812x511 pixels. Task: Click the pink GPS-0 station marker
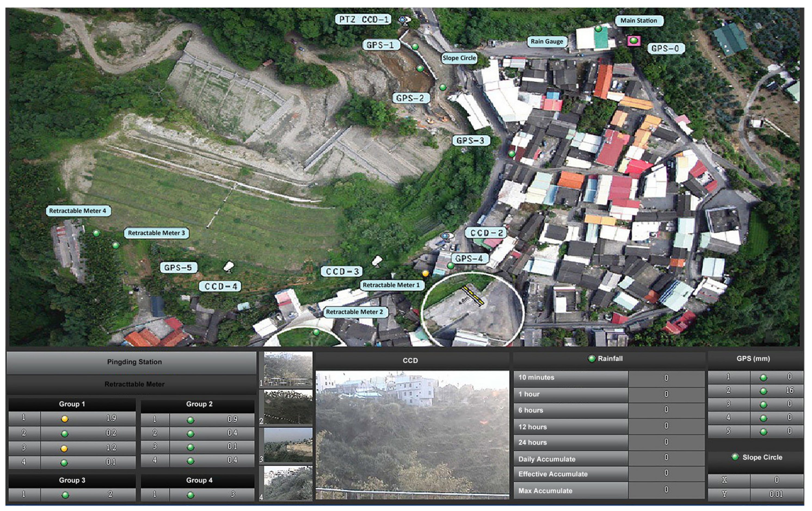point(633,41)
